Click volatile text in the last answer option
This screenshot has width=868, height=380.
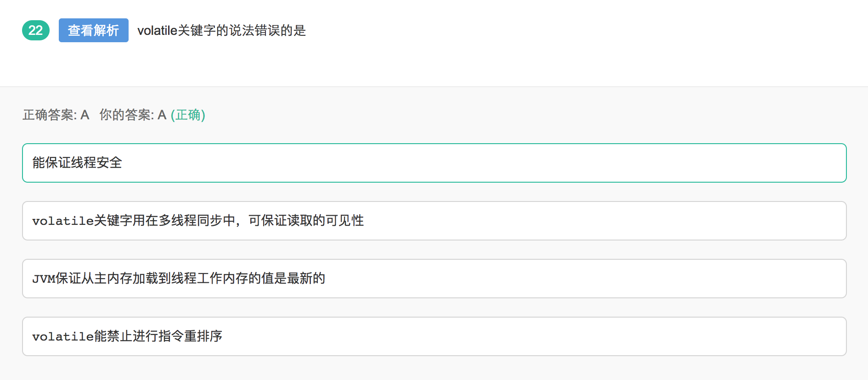coord(63,336)
